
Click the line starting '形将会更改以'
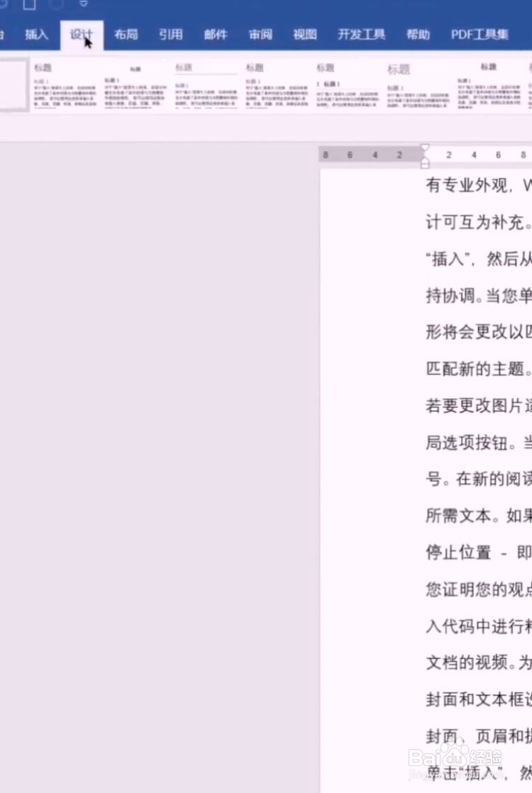pos(478,332)
